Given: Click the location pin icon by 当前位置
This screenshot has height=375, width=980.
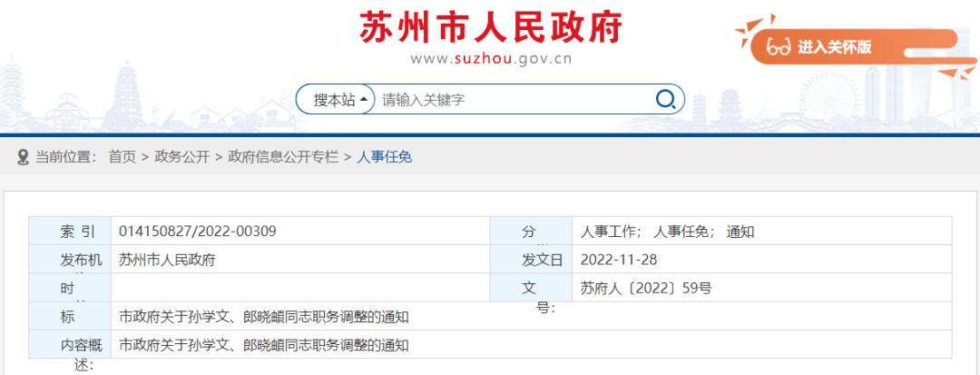Looking at the screenshot, I should point(23,157).
